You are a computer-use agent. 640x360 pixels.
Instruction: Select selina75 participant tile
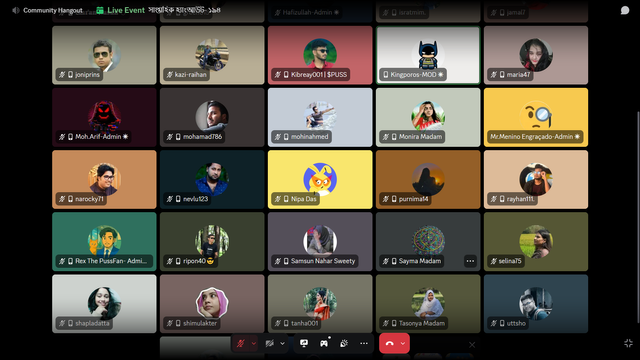point(536,242)
